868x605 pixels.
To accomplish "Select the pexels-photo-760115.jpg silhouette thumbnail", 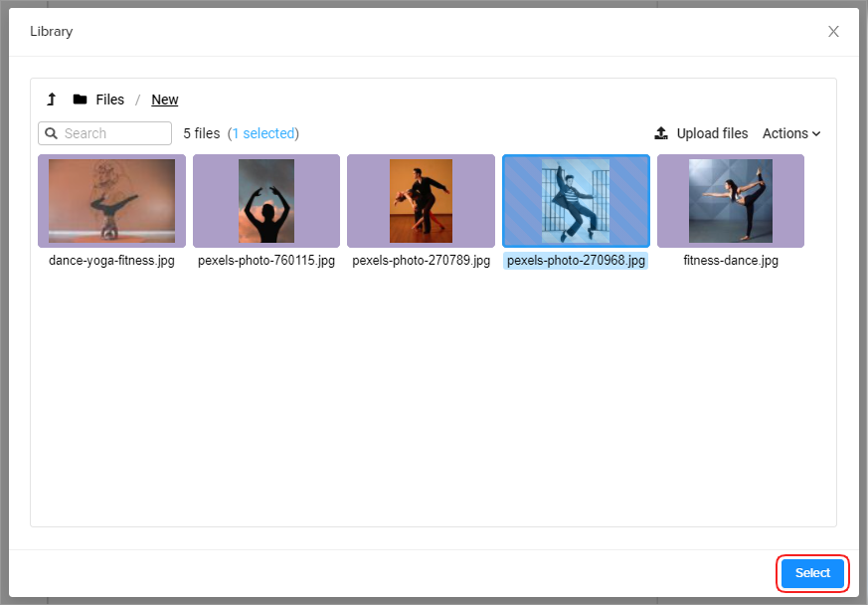I will point(266,201).
